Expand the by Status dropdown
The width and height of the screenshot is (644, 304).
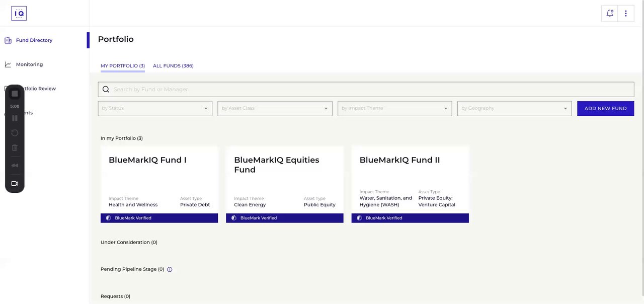click(155, 108)
